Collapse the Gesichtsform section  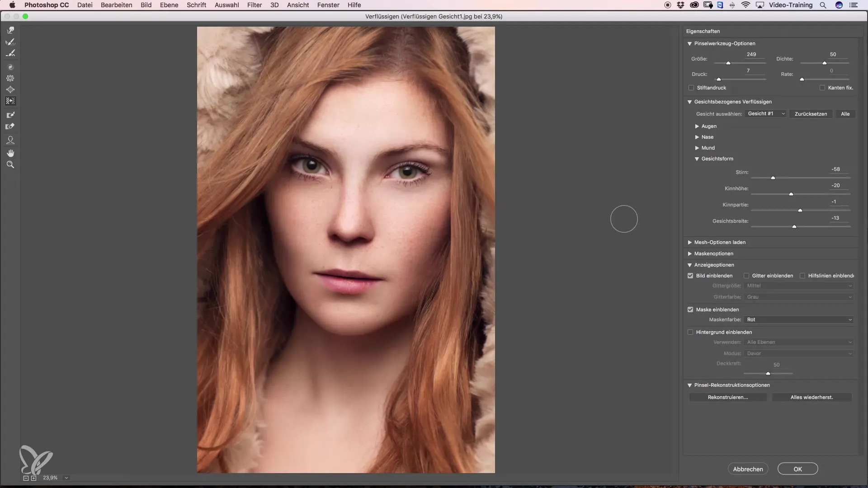coord(697,159)
